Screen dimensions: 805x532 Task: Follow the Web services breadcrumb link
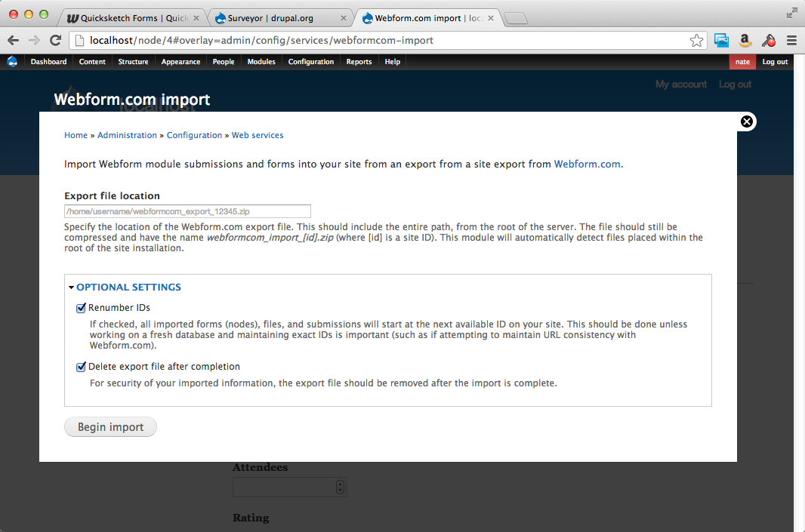(258, 135)
